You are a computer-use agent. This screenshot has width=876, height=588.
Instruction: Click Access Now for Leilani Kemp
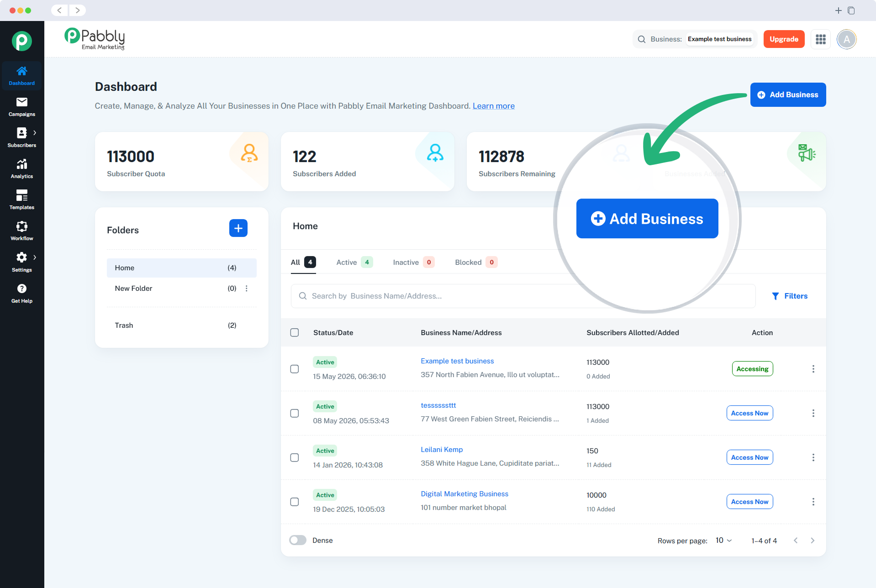coord(750,457)
